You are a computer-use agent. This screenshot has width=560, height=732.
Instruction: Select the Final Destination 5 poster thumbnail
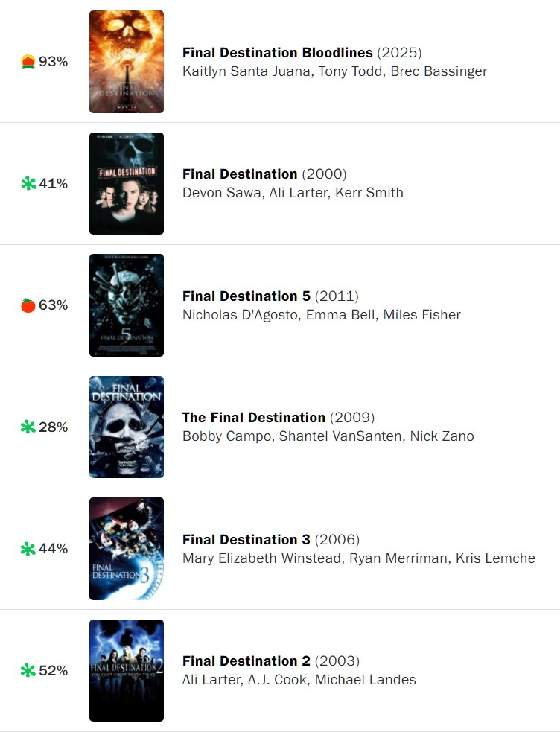click(127, 305)
